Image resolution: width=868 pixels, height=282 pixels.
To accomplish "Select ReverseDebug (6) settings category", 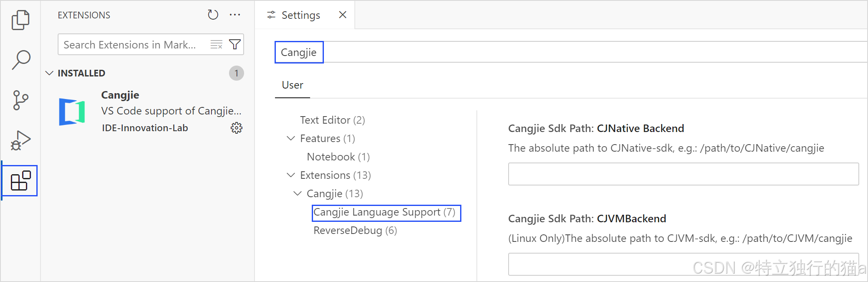I will tap(355, 231).
